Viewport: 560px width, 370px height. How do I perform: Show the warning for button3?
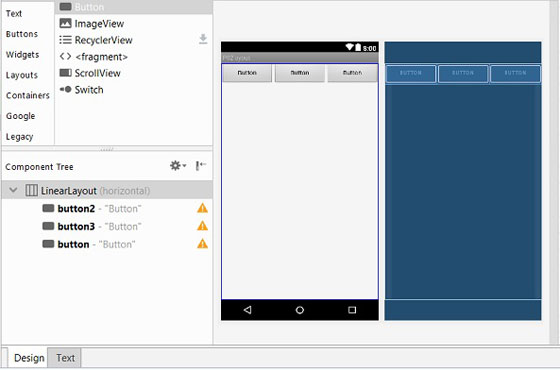click(202, 226)
